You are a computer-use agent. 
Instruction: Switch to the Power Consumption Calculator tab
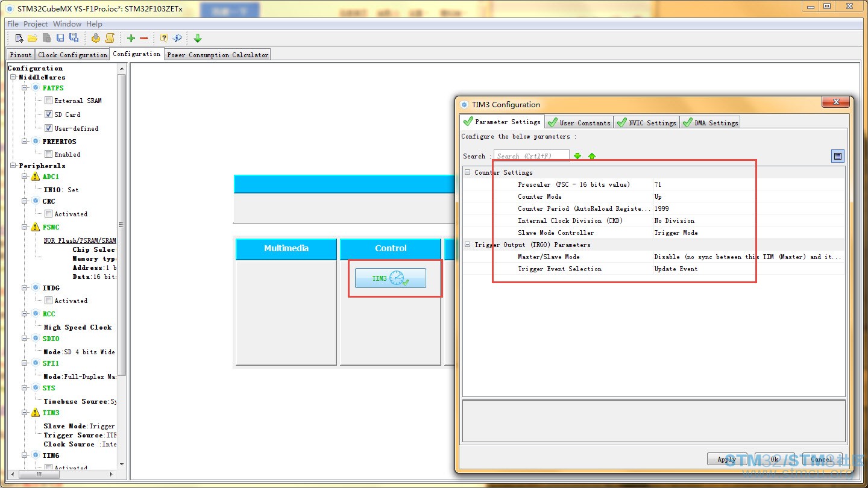click(x=218, y=55)
